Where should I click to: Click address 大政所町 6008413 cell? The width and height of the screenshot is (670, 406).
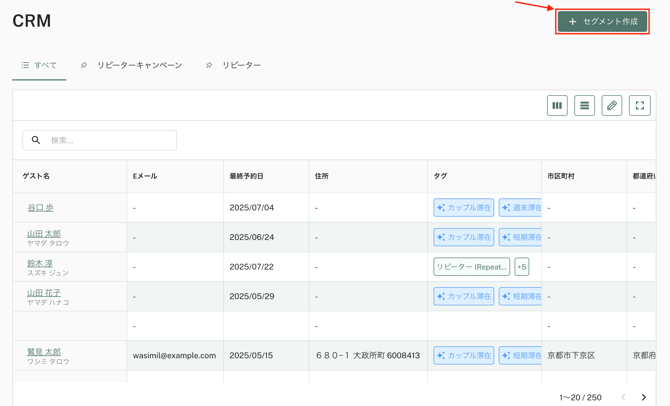tap(367, 355)
